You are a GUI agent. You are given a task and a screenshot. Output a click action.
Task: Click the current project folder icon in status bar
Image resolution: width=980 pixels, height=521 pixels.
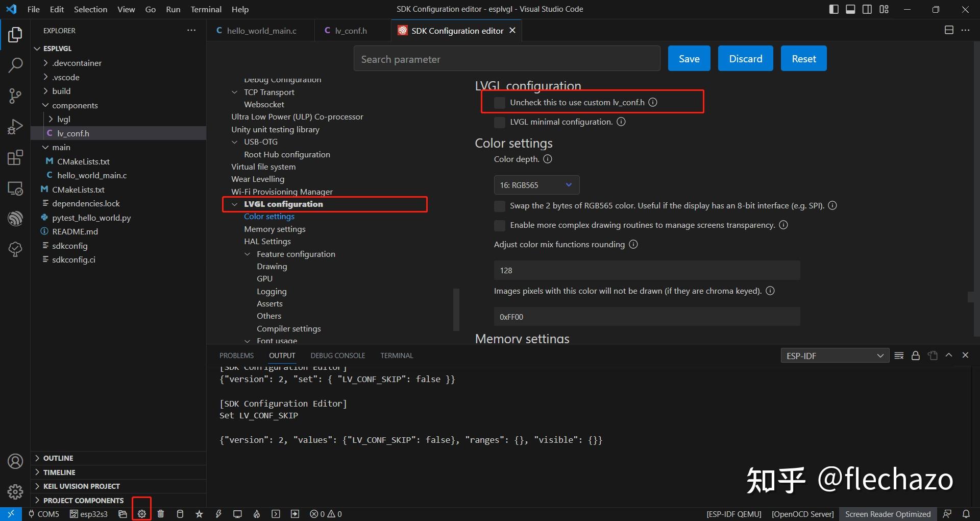click(122, 514)
